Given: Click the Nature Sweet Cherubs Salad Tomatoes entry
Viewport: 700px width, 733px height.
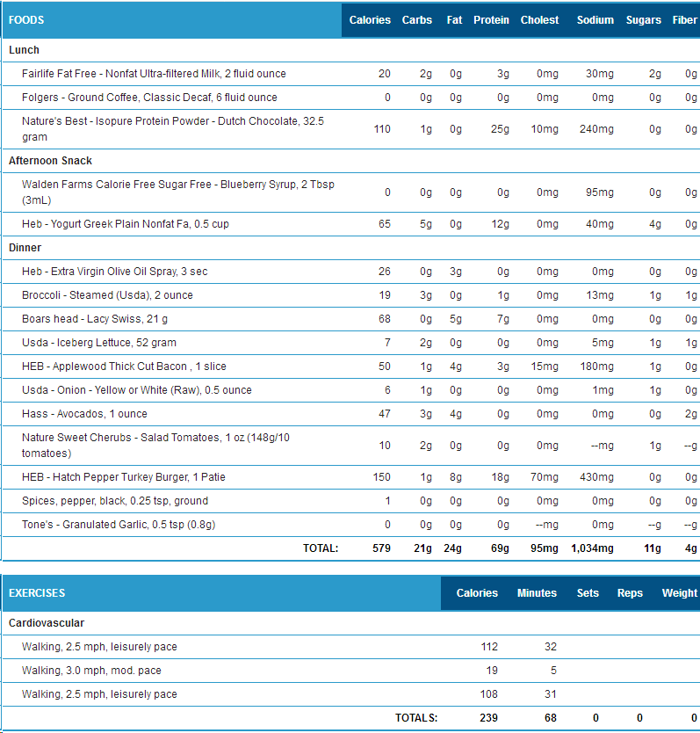Looking at the screenshot, I should [155, 446].
